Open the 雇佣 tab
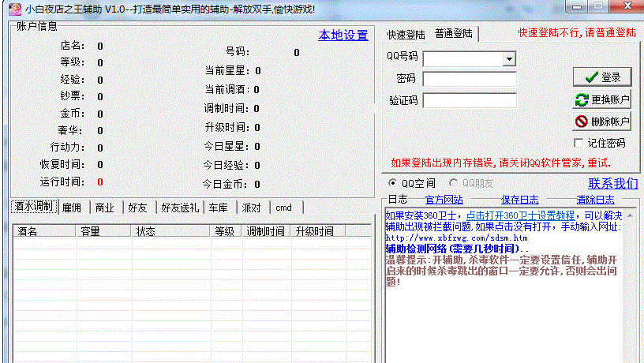The height and width of the screenshot is (363, 644). pyautogui.click(x=72, y=208)
